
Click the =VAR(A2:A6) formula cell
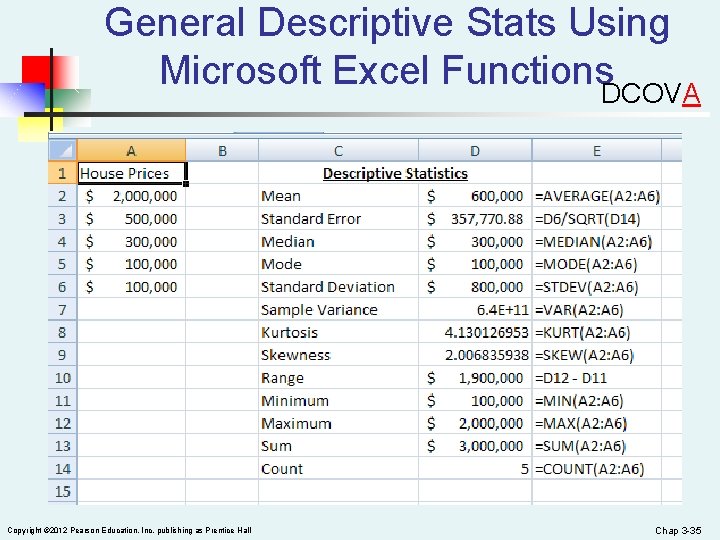[x=596, y=309]
